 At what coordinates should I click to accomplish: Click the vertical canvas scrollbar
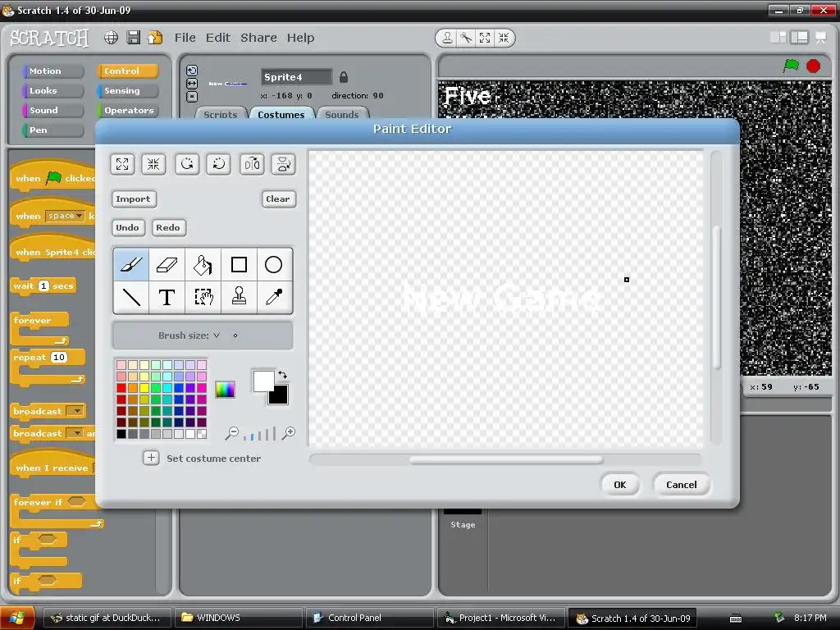717,297
